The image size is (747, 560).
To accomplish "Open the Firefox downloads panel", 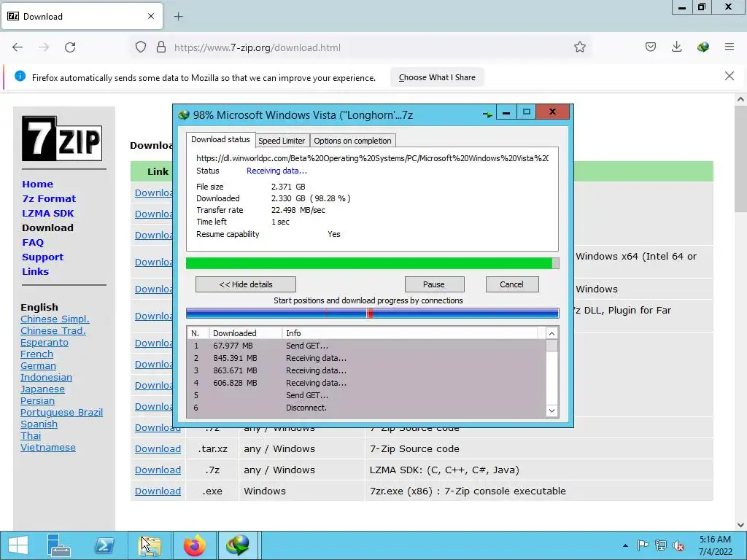I will [x=676, y=47].
